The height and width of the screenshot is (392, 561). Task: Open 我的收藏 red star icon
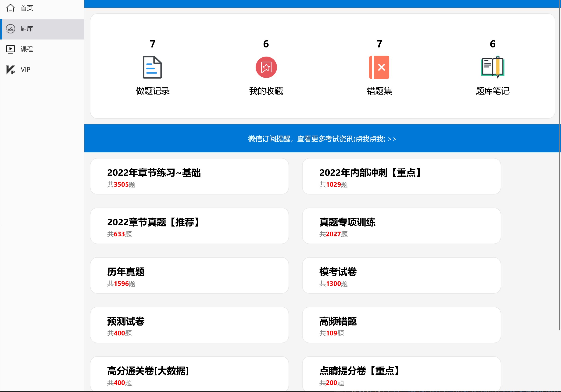266,67
